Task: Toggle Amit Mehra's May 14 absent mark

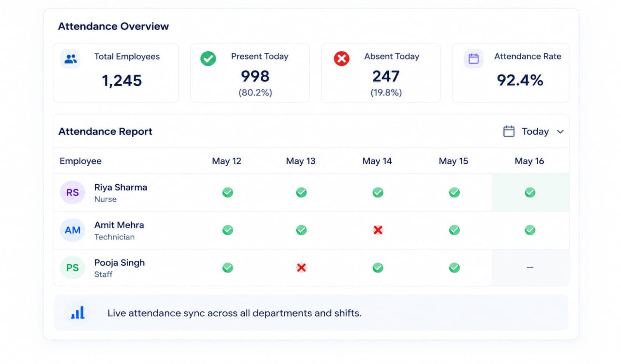Action: click(378, 230)
